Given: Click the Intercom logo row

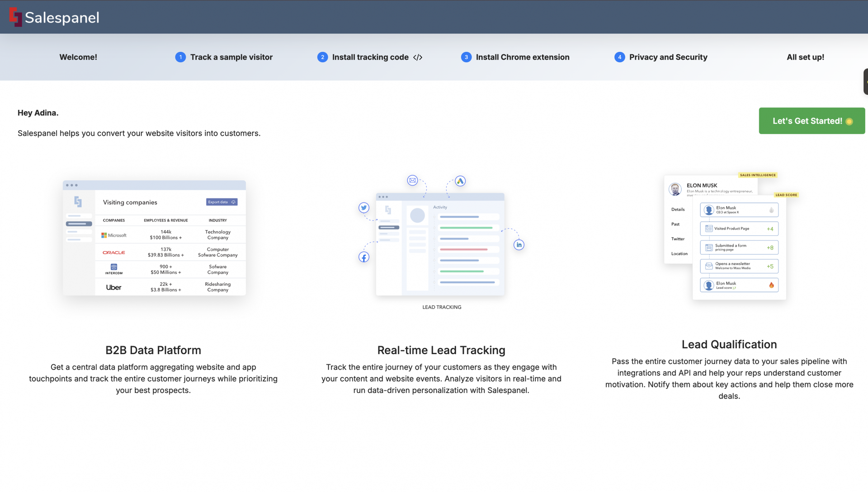Looking at the screenshot, I should [x=170, y=269].
